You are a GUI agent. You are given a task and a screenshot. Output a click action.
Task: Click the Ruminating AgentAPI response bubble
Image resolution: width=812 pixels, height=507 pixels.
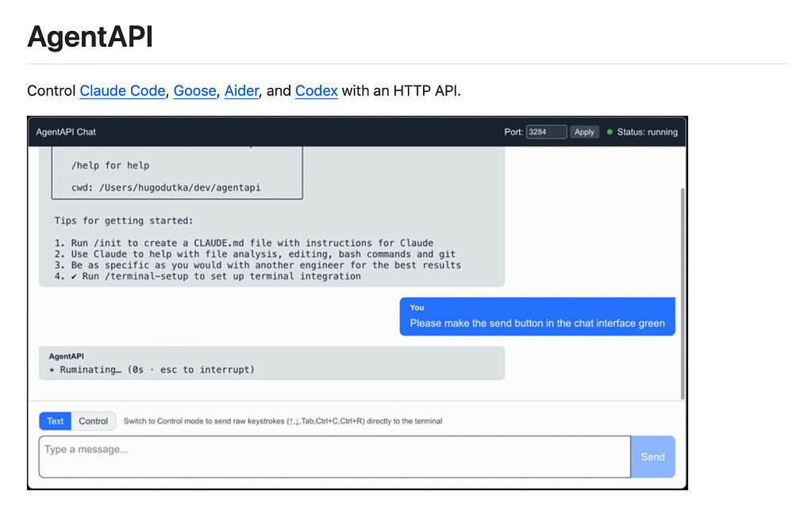[x=271, y=363]
